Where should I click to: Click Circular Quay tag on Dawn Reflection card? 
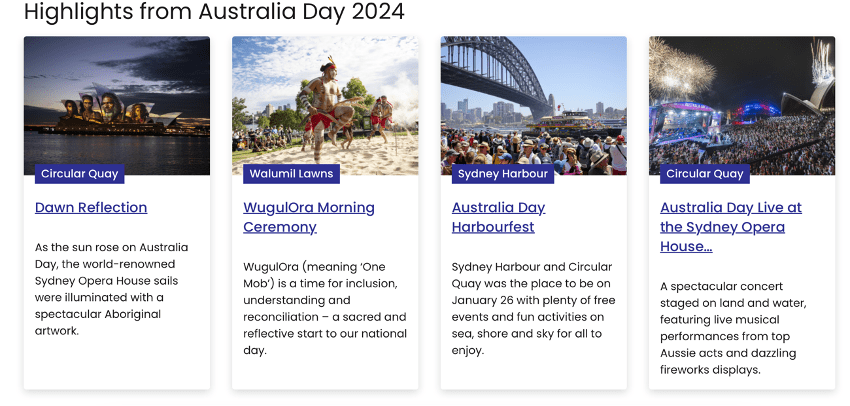[x=80, y=174]
